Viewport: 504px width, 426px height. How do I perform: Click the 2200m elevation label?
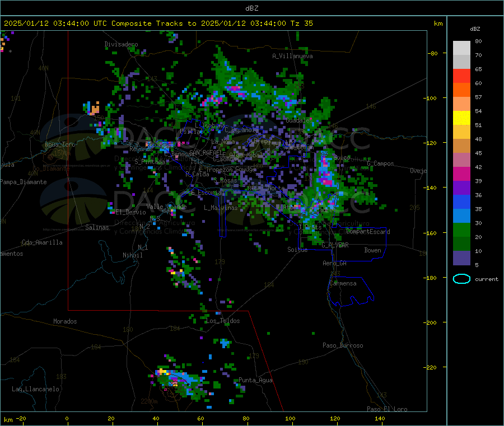[x=149, y=401]
